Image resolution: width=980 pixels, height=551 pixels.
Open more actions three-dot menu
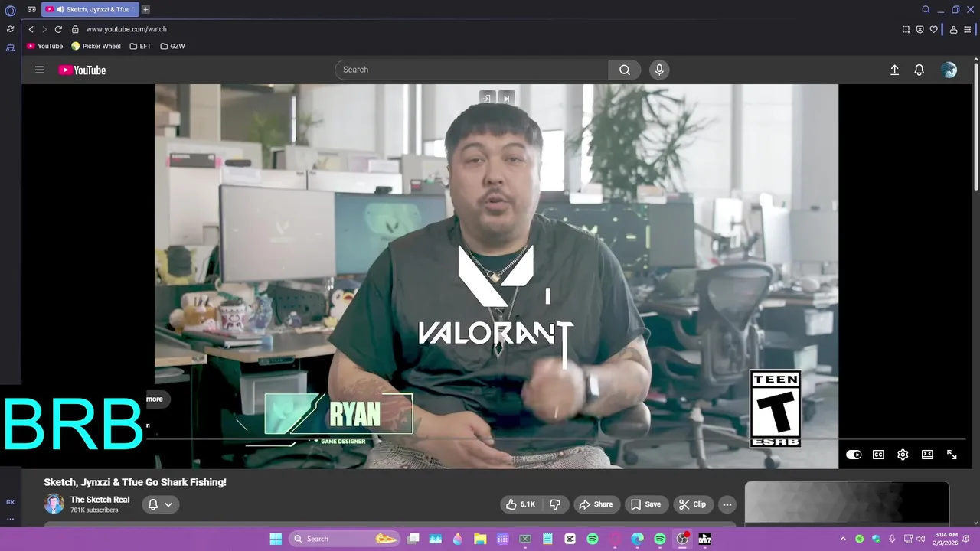(727, 504)
